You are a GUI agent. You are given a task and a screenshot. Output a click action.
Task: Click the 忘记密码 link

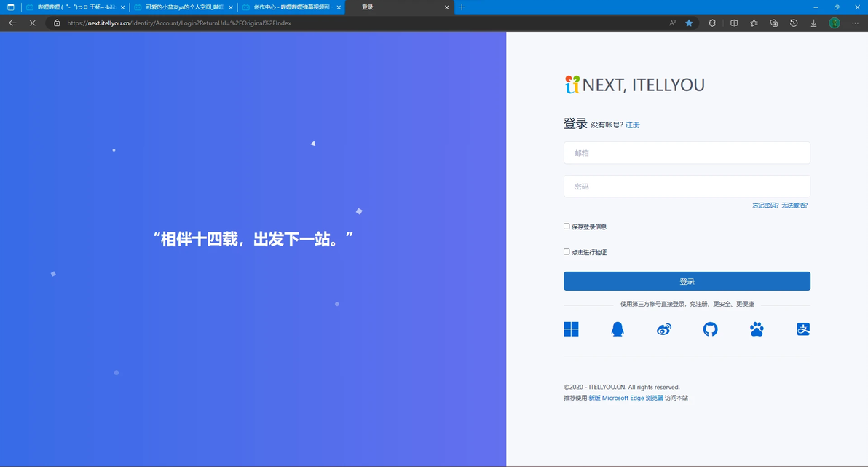(765, 205)
